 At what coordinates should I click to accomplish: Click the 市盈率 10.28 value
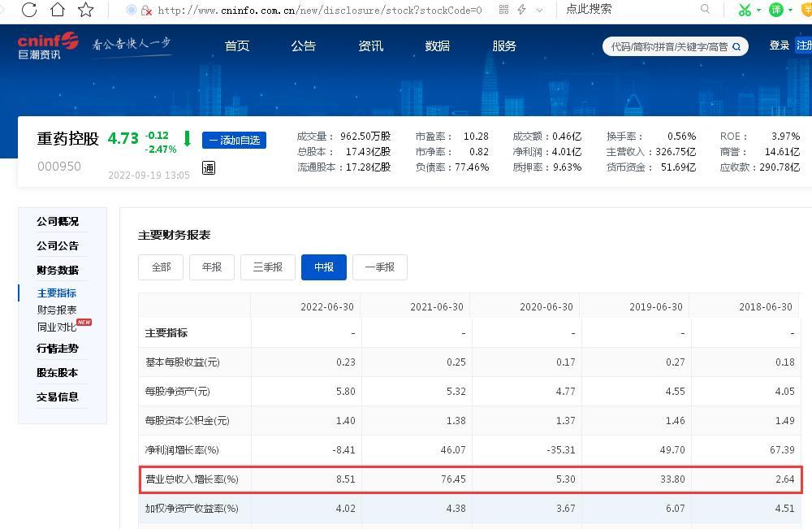476,137
